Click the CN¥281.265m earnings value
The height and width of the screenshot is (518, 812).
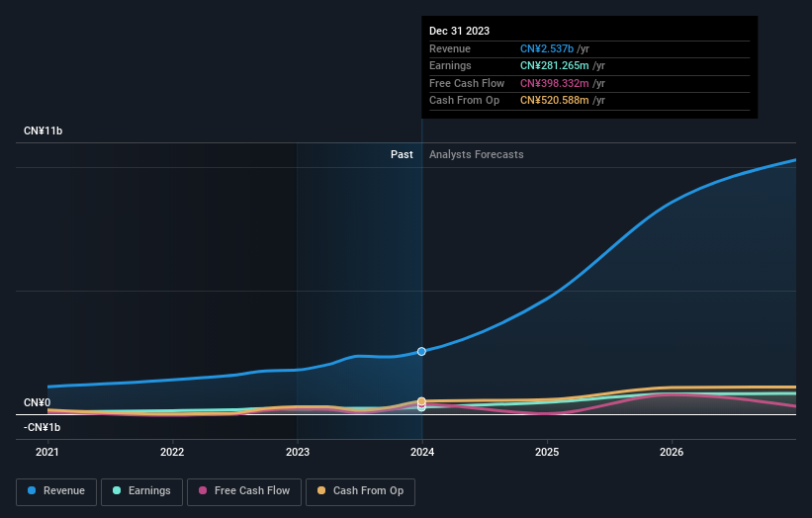555,65
